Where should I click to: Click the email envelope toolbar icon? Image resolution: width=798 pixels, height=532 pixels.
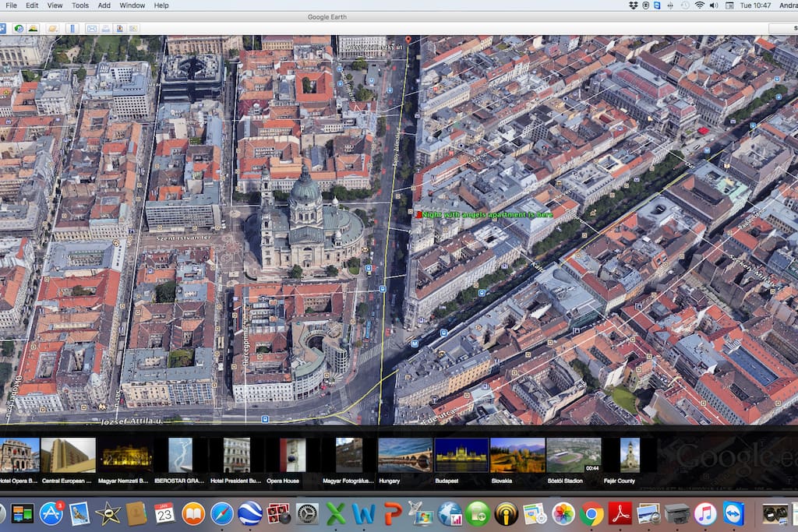coord(92,29)
